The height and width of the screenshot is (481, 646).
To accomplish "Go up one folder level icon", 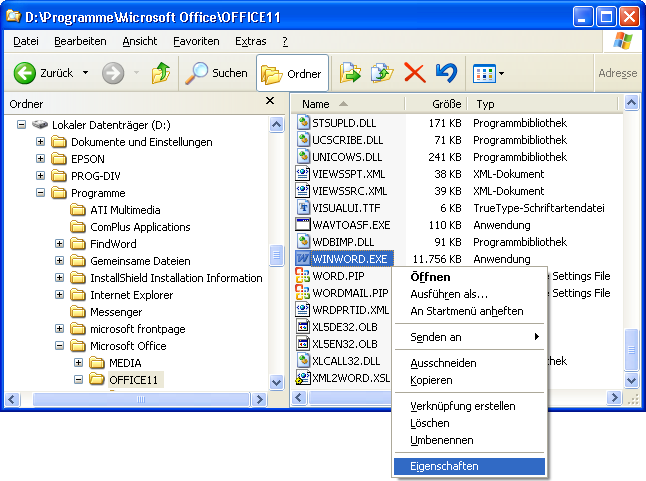I will click(x=161, y=73).
